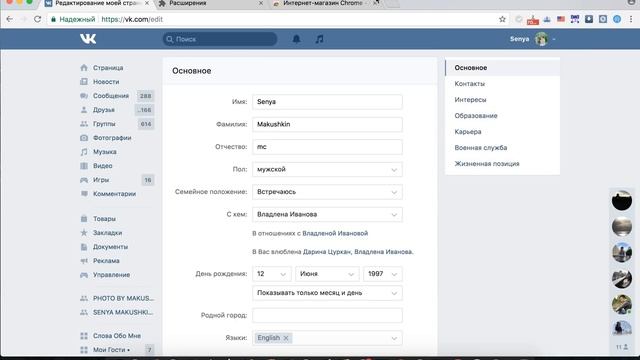Close the Расширения tab

pos(261,3)
